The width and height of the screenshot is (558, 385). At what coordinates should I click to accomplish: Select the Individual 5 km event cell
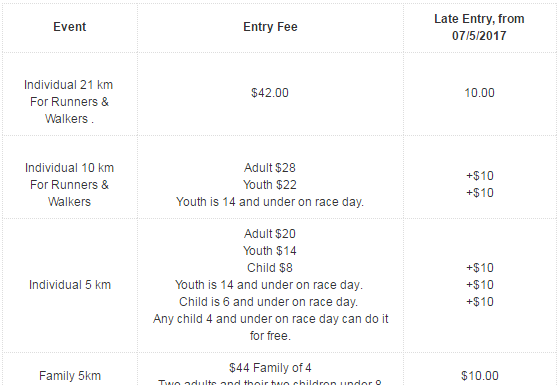click(70, 285)
